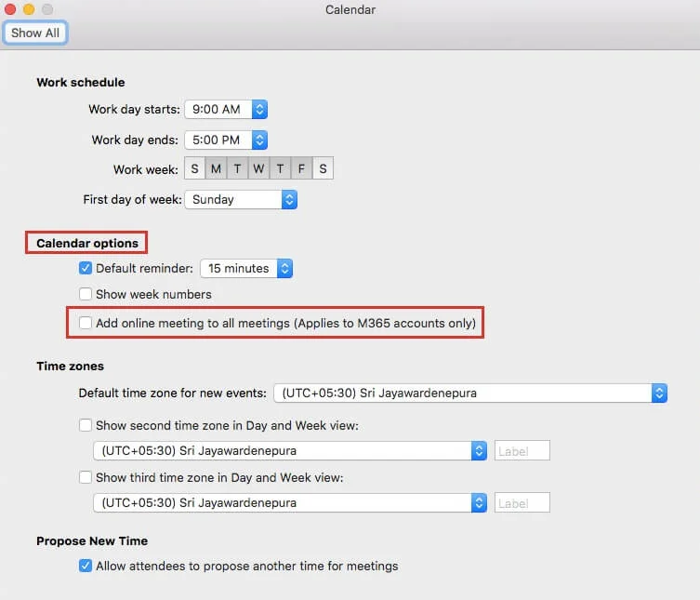Screen dimensions: 700x600
Task: Click the Work schedule heading
Action: click(x=81, y=82)
